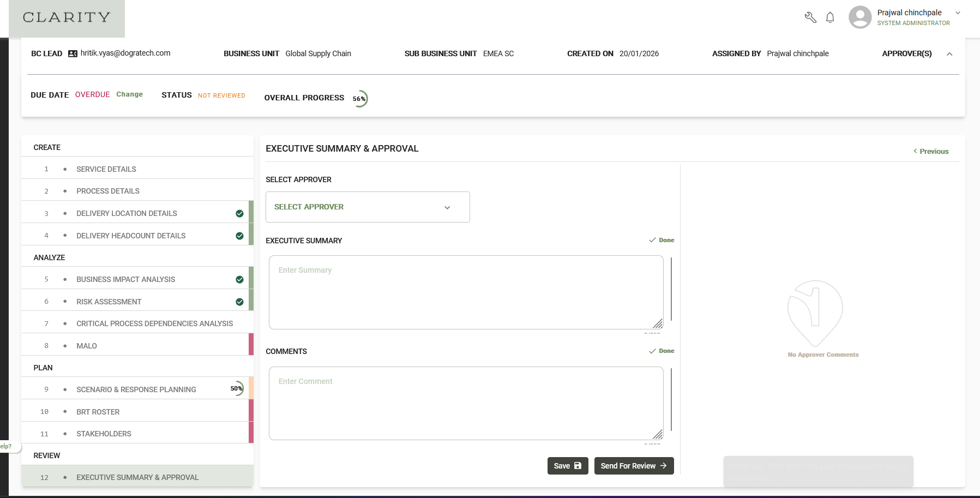
Task: Click the user avatar icon
Action: tap(860, 17)
